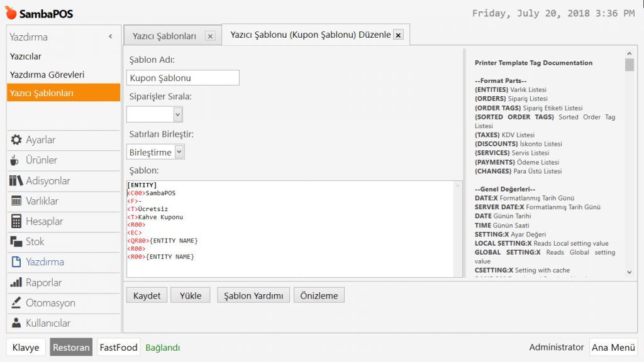Click the Raporlar bar chart icon
This screenshot has height=362, width=644.
coord(16,283)
